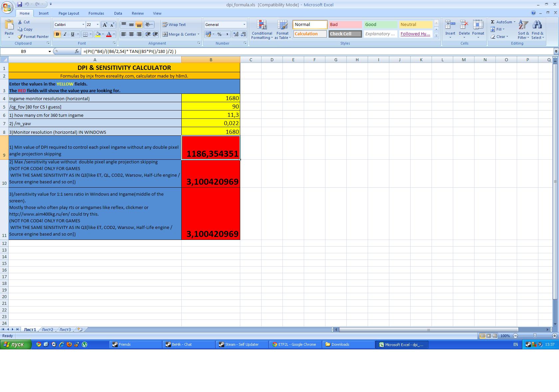The width and height of the screenshot is (559, 392).
Task: Toggle Italic formatting
Action: (65, 34)
